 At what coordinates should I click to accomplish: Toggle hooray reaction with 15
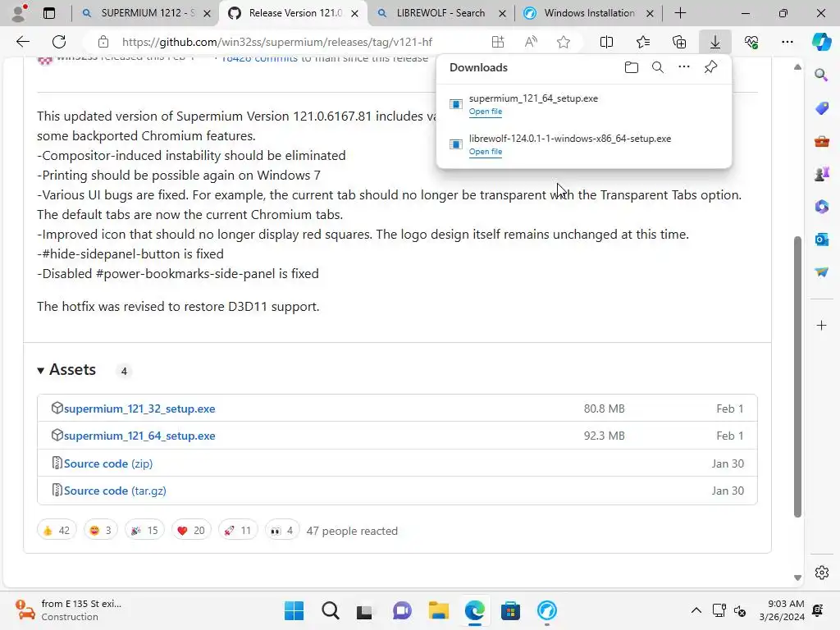[x=144, y=531]
